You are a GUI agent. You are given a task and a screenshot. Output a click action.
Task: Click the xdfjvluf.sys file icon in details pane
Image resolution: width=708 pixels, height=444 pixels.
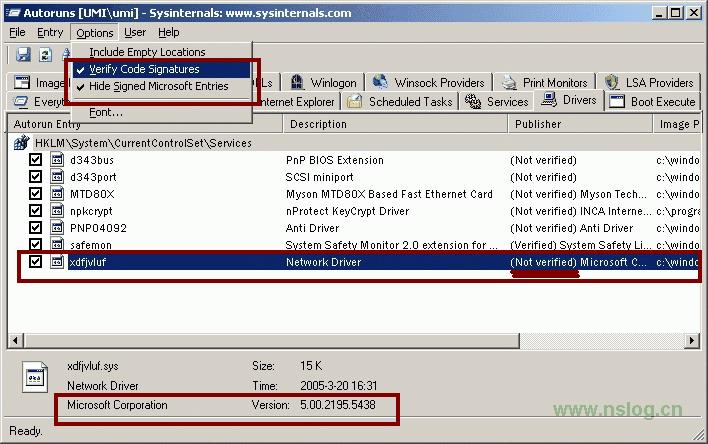35,377
